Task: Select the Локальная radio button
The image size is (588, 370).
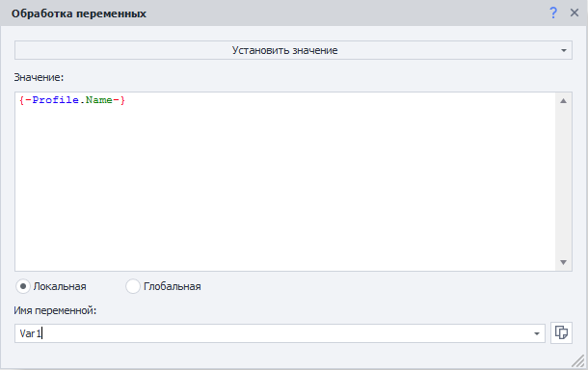Action: 23,286
